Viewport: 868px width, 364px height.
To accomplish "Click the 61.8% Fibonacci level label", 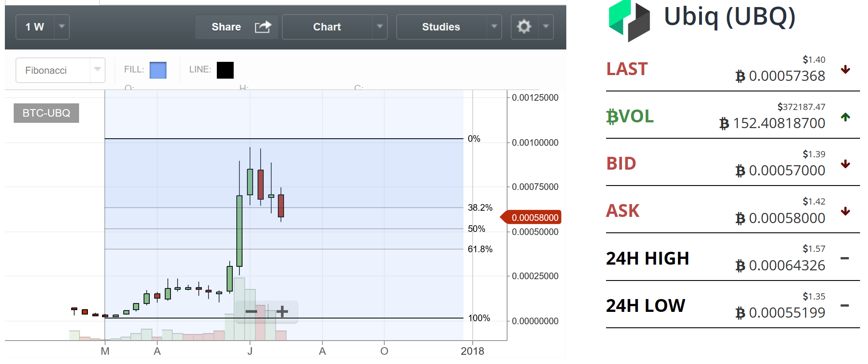I will pos(480,249).
